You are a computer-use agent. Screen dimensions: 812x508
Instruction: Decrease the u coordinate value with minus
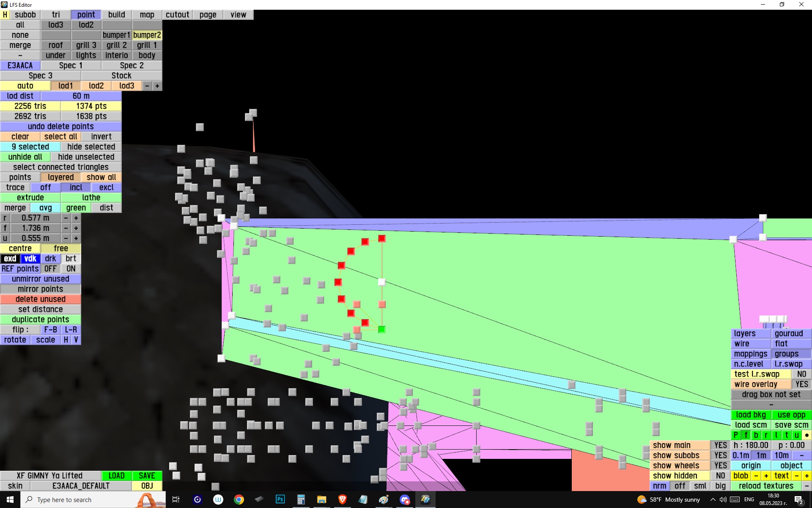coord(66,238)
